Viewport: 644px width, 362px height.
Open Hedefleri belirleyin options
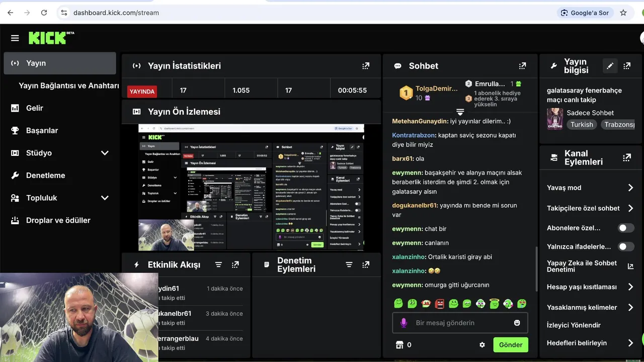tap(590, 343)
